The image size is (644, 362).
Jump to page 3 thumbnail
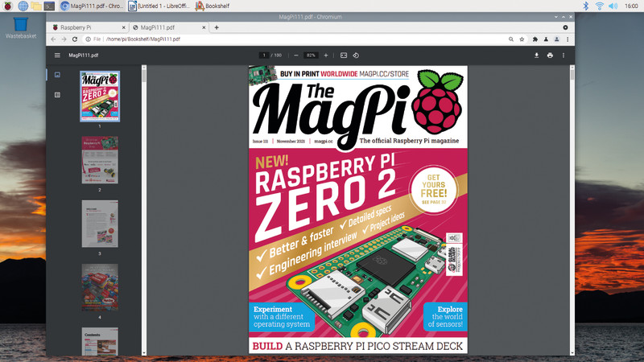click(x=100, y=224)
